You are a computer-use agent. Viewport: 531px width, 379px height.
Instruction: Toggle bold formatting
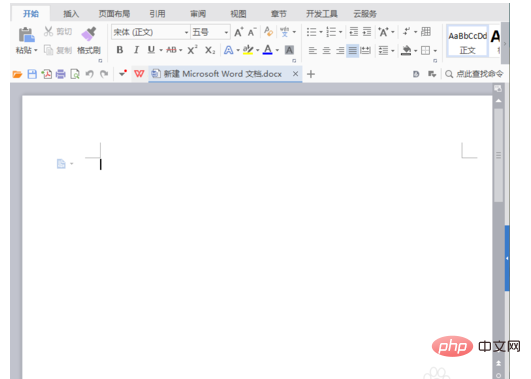coord(120,50)
